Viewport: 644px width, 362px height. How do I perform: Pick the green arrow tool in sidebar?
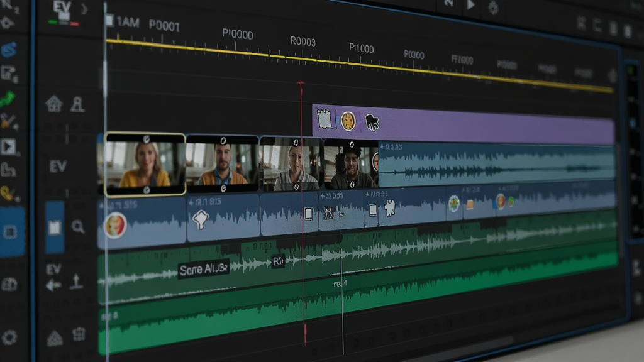tap(8, 99)
